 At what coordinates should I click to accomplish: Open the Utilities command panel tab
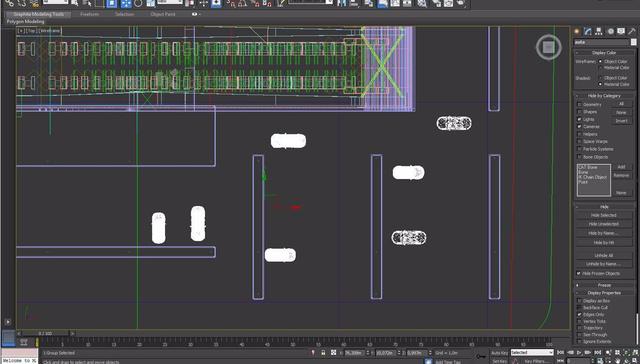point(632,31)
